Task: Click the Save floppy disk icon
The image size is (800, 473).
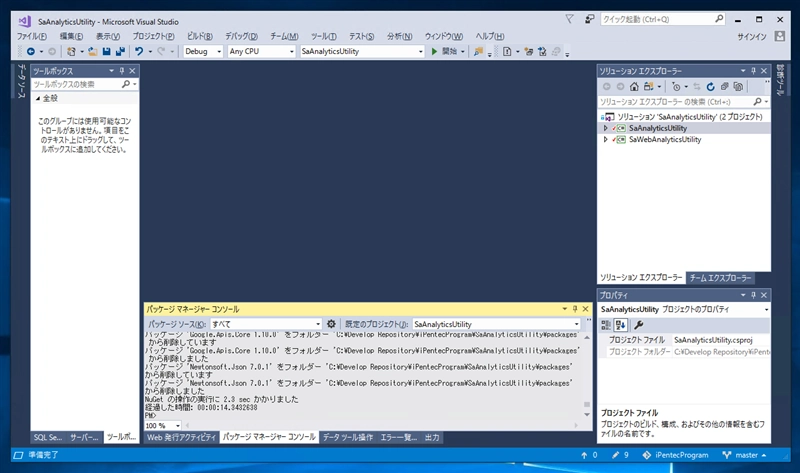Action: [x=106, y=52]
